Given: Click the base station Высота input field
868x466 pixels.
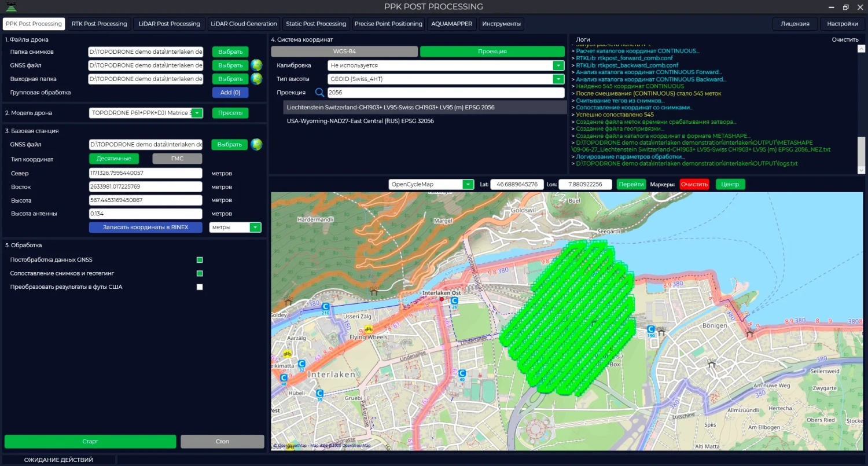Looking at the screenshot, I should 145,200.
